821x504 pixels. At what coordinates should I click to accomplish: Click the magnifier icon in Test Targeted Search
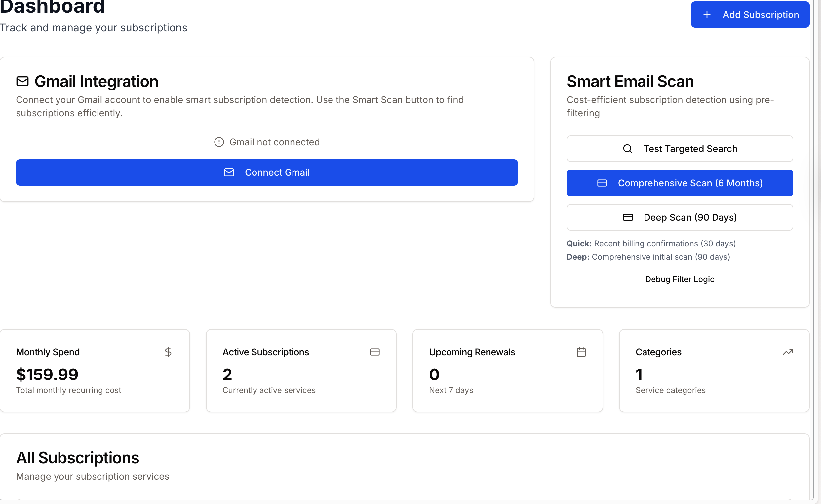tap(627, 149)
